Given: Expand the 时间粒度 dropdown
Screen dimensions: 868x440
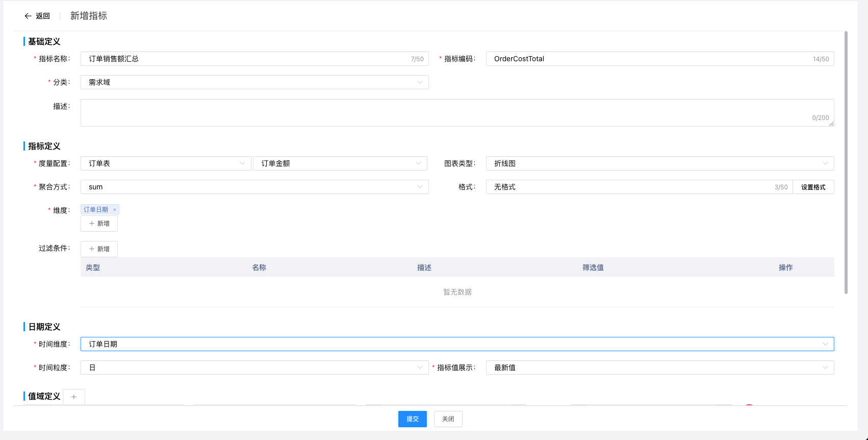Looking at the screenshot, I should 254,368.
